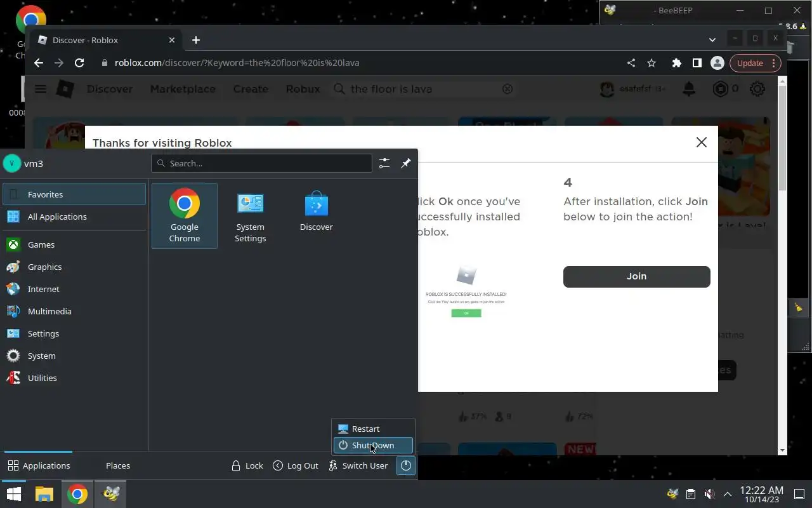Image resolution: width=812 pixels, height=508 pixels.
Task: Click the Join button in Roblox dialog
Action: point(636,276)
